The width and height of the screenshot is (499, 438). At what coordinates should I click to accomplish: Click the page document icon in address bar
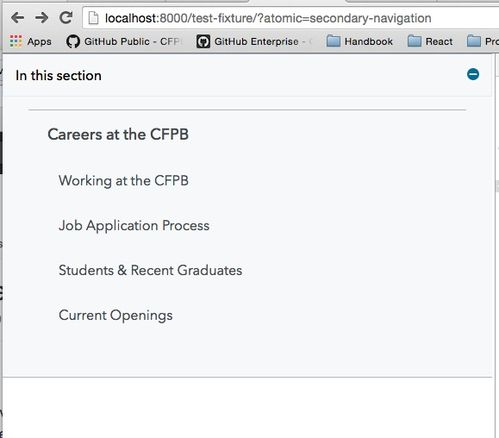coord(93,18)
